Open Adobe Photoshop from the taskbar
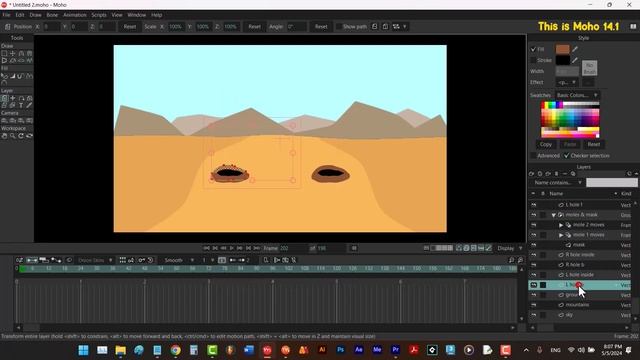 click(340, 350)
